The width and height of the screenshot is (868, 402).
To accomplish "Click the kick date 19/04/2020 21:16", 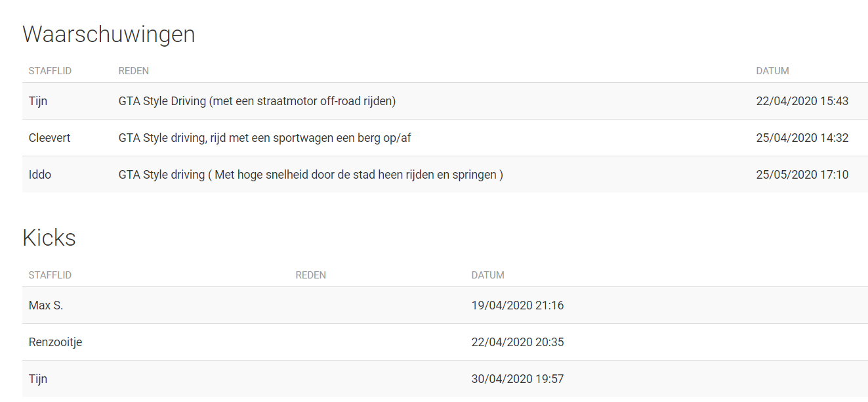I will 517,305.
